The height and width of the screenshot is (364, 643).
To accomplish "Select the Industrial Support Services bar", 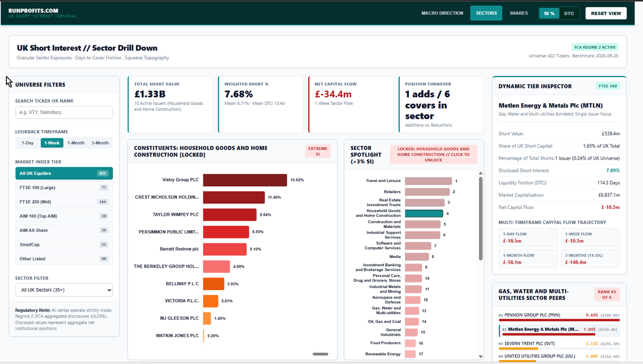I will (422, 235).
